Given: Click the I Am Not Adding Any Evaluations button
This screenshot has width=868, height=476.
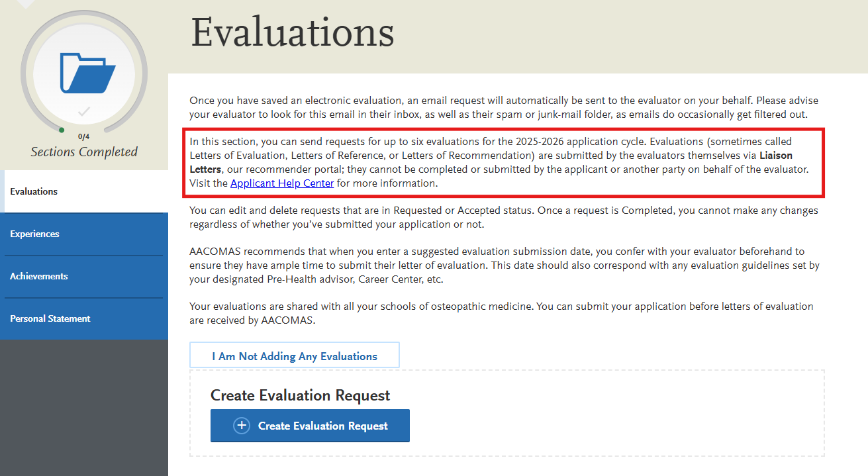Looking at the screenshot, I should pos(294,356).
